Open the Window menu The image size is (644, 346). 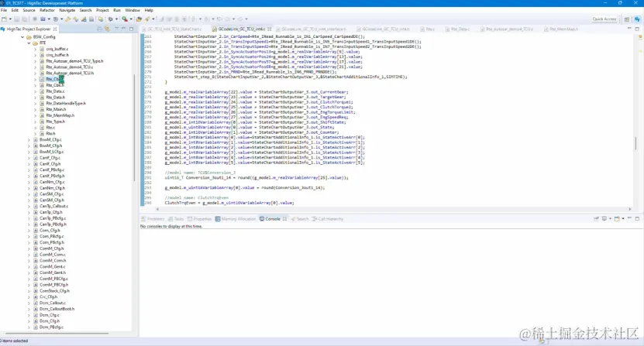click(133, 10)
